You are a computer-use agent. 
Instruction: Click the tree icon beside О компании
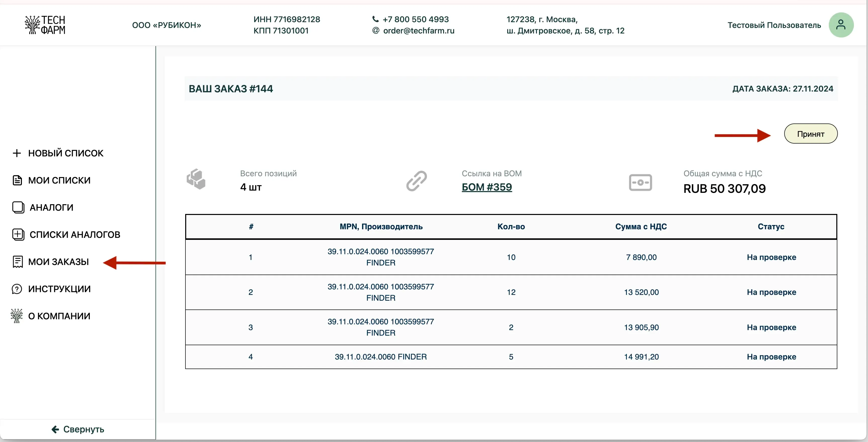point(17,316)
